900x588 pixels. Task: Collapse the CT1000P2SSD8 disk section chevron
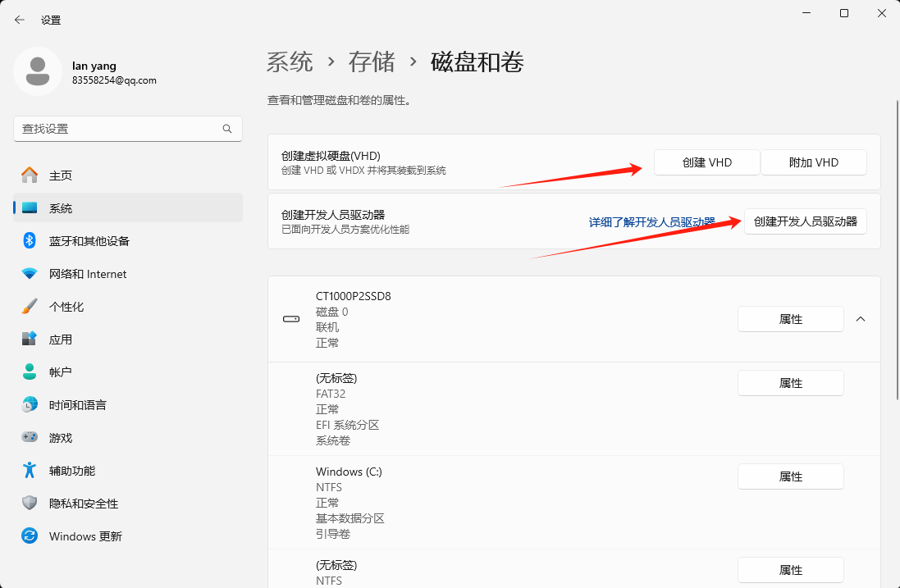(861, 319)
